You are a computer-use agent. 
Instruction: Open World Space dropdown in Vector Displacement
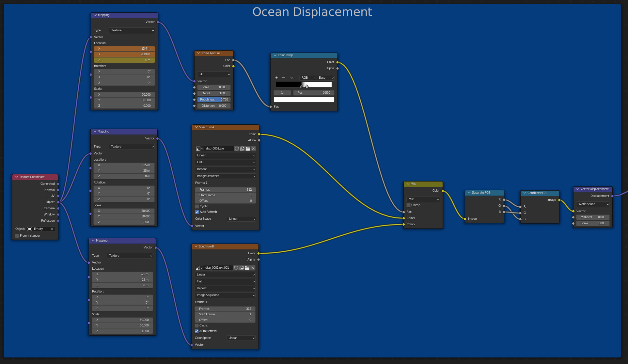[593, 204]
